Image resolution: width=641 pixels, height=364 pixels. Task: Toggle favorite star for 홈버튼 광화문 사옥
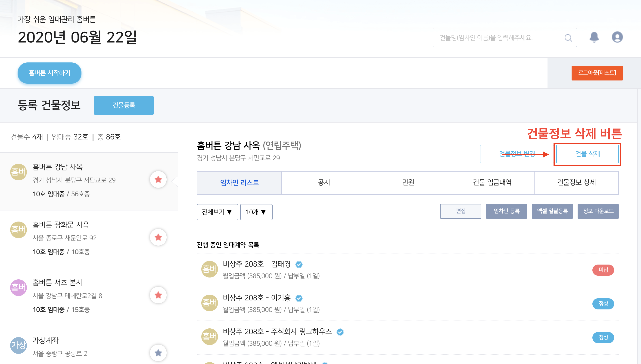[x=158, y=237]
